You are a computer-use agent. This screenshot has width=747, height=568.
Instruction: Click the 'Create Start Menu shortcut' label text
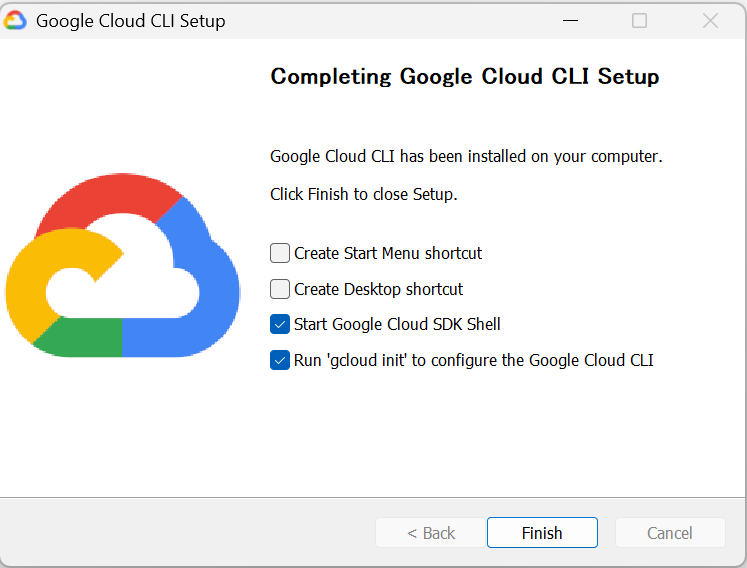click(x=388, y=253)
